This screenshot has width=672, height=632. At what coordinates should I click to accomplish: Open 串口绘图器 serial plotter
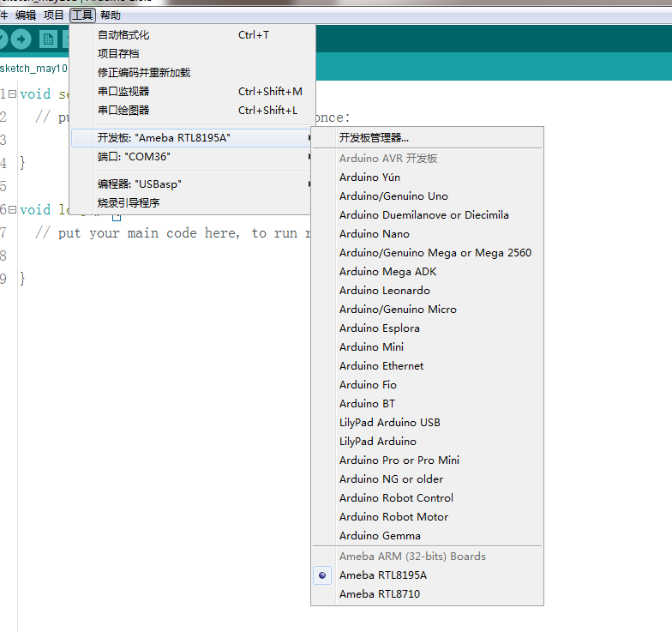coord(192,110)
